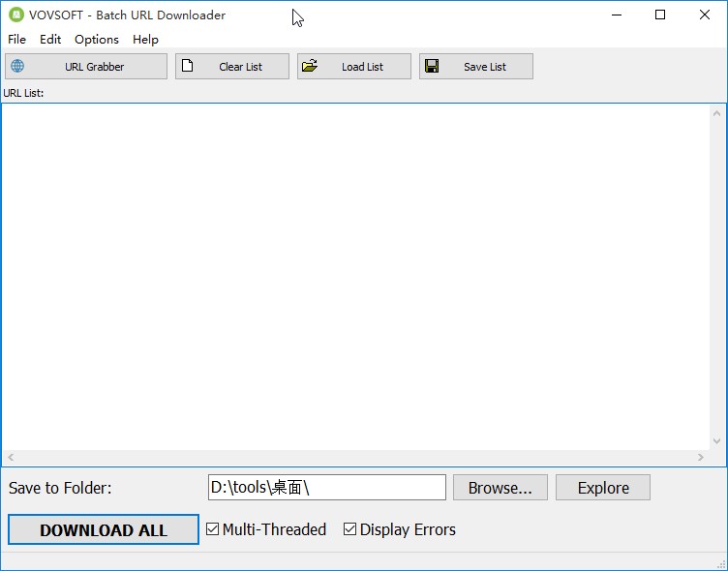Viewport: 728px width, 571px height.
Task: Click Explore to open save folder
Action: point(603,488)
